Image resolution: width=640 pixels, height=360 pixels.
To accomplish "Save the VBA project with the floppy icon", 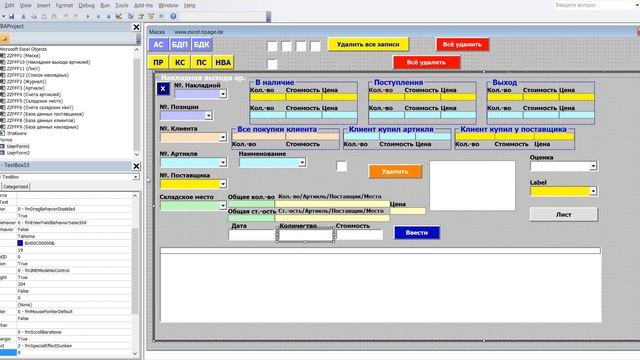I will tap(12, 16).
